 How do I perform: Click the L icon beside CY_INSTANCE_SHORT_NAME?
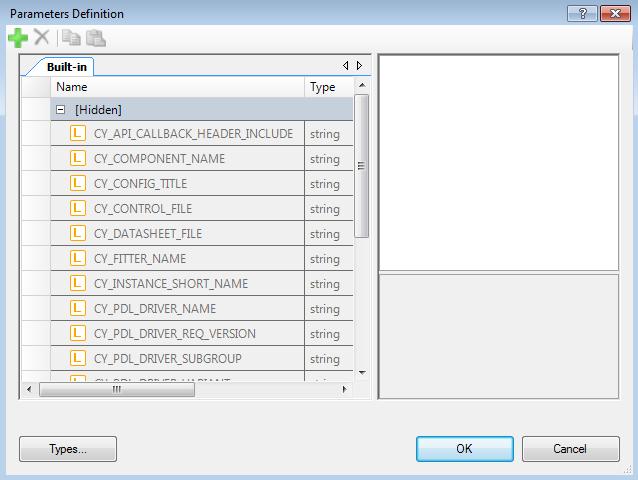78,283
